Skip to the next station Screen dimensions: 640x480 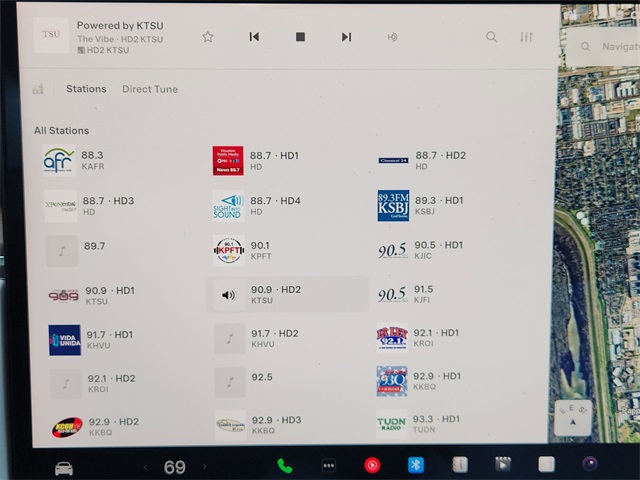tap(346, 37)
